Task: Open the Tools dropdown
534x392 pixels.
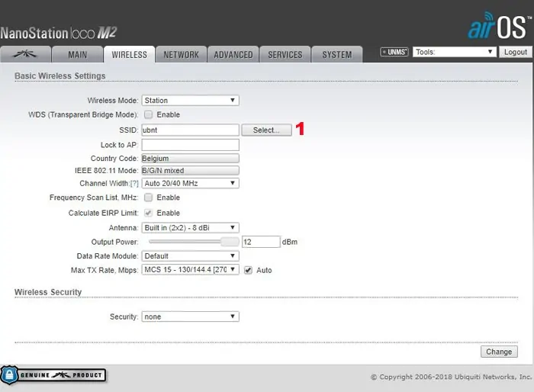Action: click(455, 52)
